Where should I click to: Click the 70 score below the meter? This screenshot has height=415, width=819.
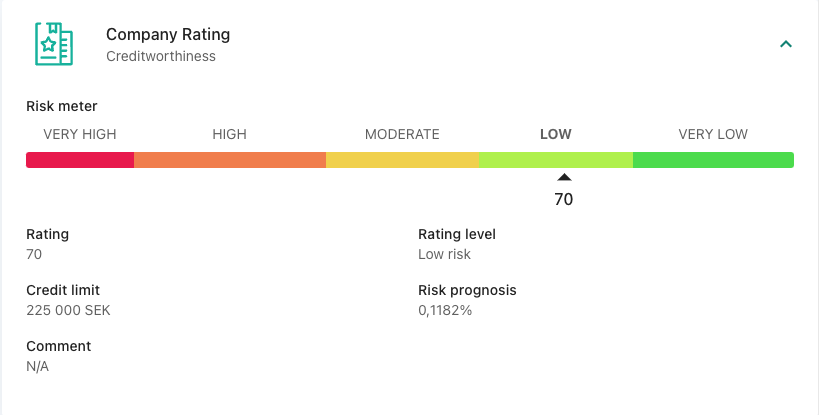pyautogui.click(x=564, y=199)
